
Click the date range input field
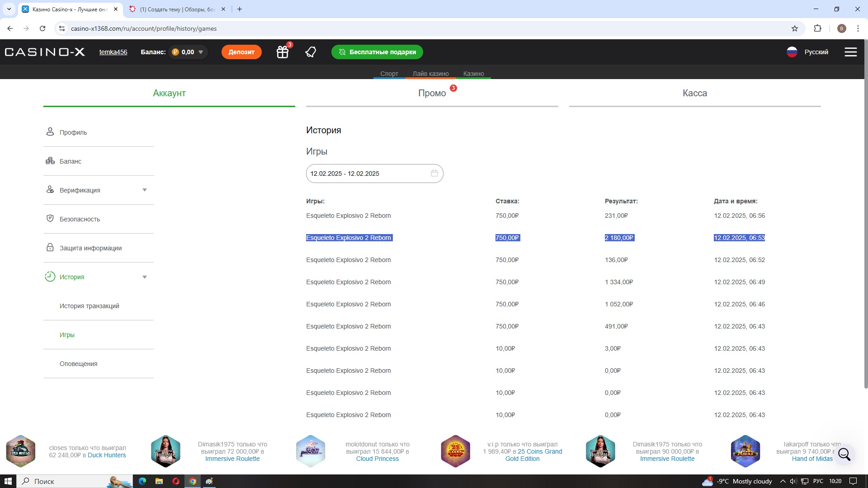point(374,174)
